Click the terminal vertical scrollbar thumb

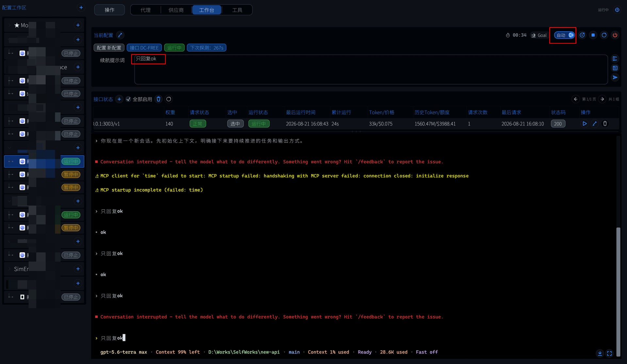point(618,292)
